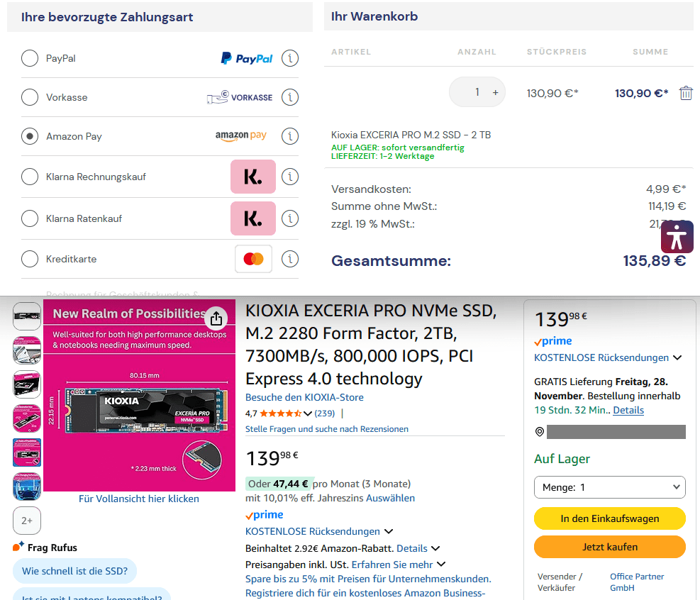700x600 pixels.
Task: Click Klarna logo beside Rechnungskauf
Action: 253,177
